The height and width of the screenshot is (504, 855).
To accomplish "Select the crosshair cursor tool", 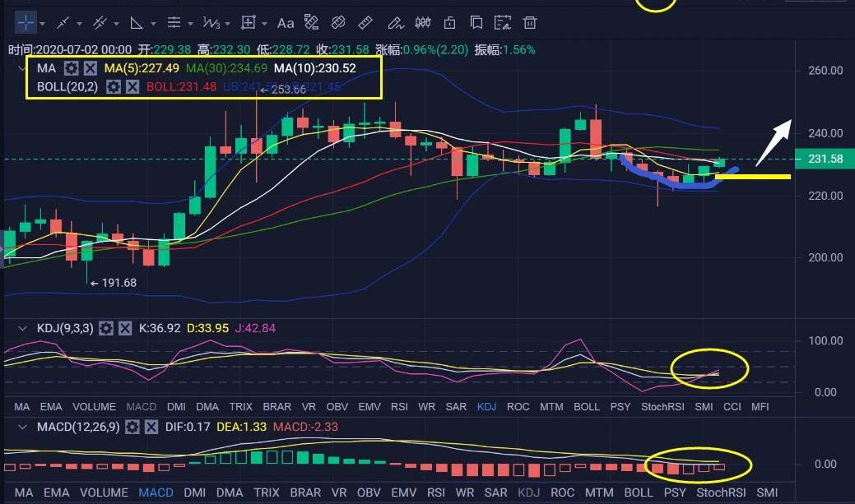I will [x=26, y=22].
